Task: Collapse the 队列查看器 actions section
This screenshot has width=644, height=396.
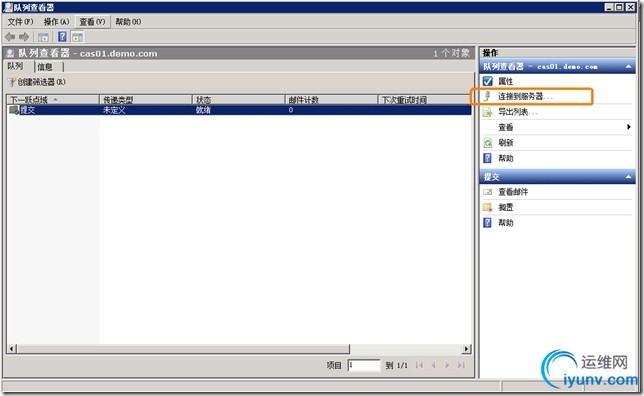Action: 628,67
